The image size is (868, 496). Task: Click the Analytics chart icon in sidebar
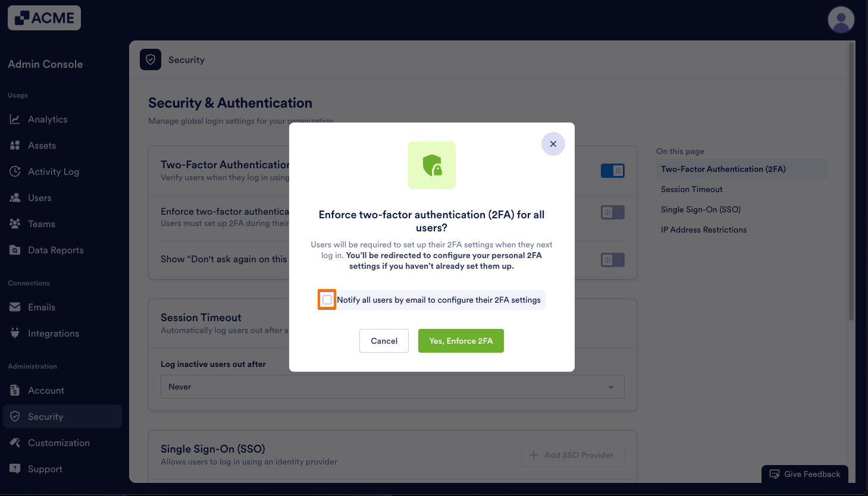tap(15, 119)
